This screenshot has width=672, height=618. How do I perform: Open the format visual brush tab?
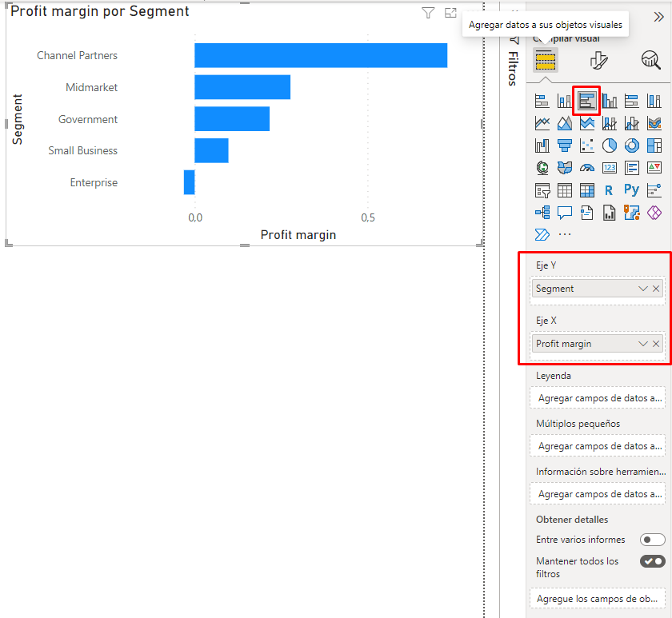pyautogui.click(x=598, y=60)
